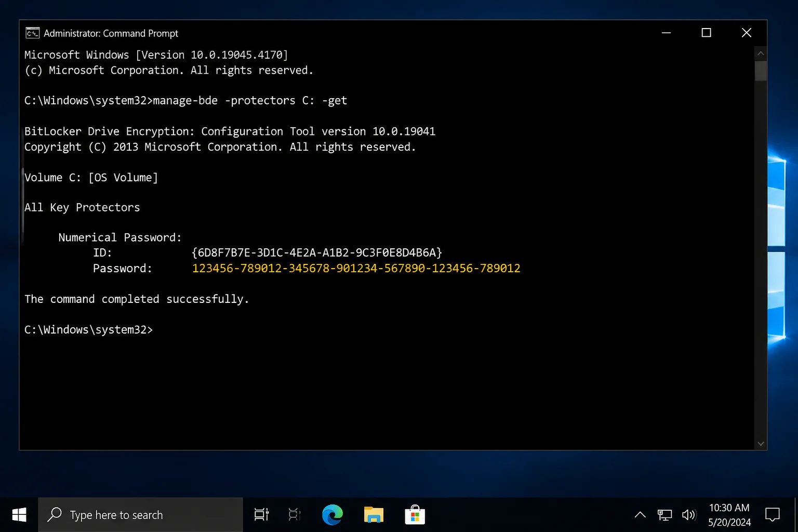Click the 'All Key Protectors' heading
Viewport: 798px width, 532px height.
click(x=82, y=208)
